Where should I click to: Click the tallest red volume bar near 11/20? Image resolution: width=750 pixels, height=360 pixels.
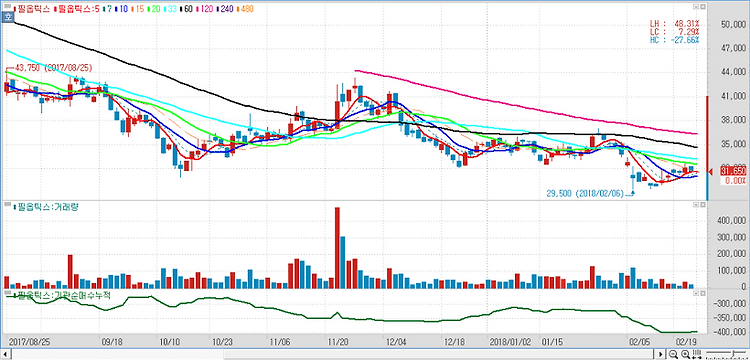(x=337, y=248)
